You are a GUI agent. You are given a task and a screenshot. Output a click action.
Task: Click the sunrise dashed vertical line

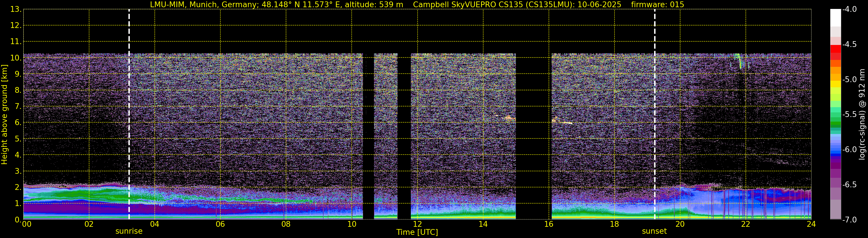[x=129, y=114]
